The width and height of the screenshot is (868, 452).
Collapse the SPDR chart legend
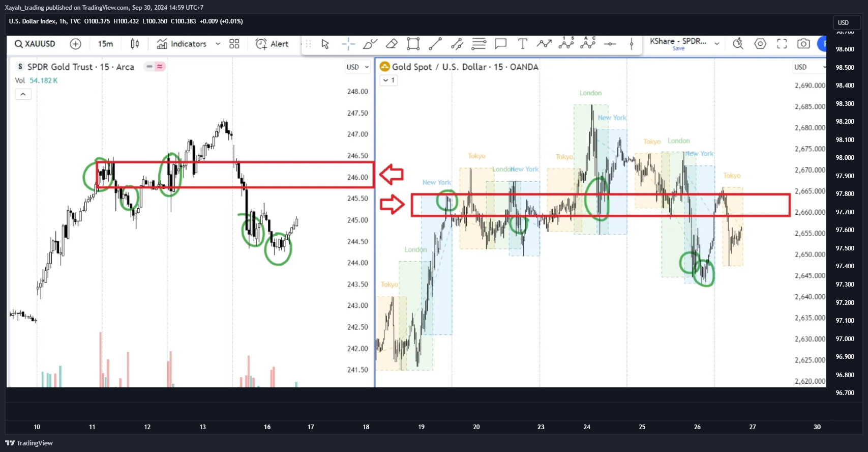pyautogui.click(x=23, y=94)
